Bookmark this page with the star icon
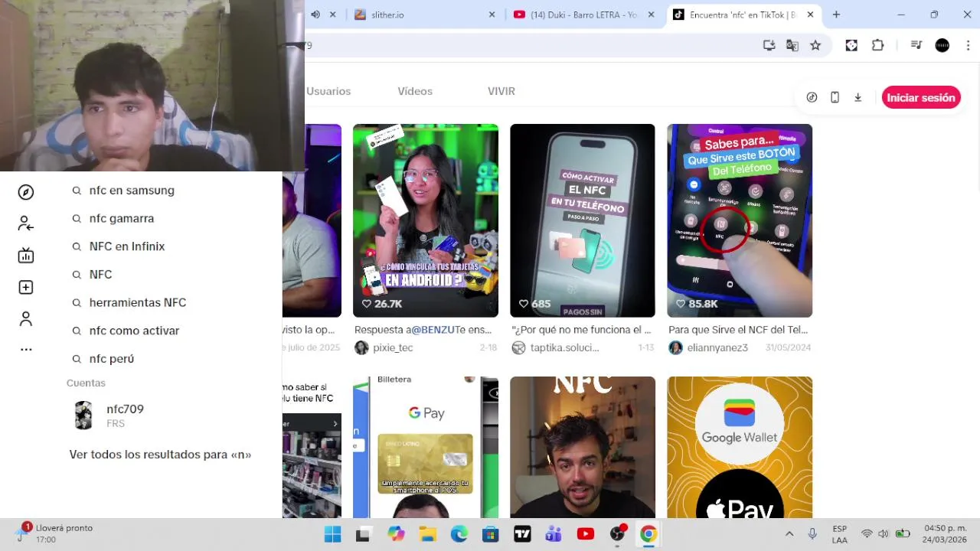 point(815,45)
